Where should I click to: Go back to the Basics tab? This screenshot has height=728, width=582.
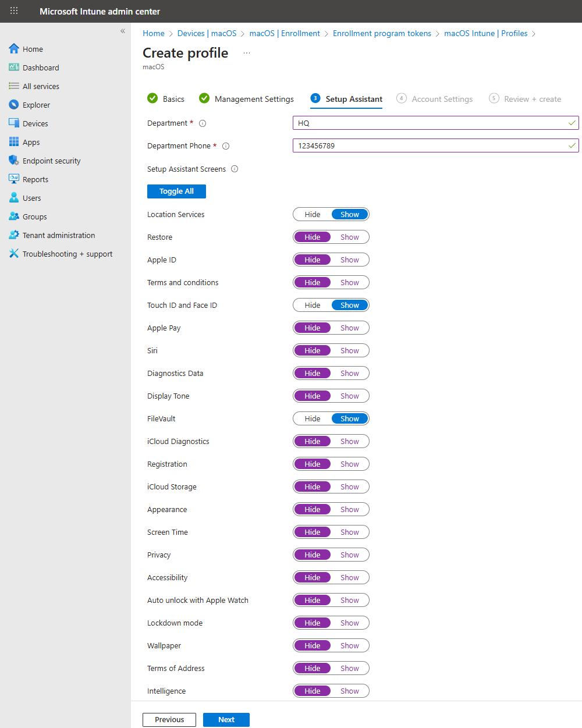coord(173,99)
